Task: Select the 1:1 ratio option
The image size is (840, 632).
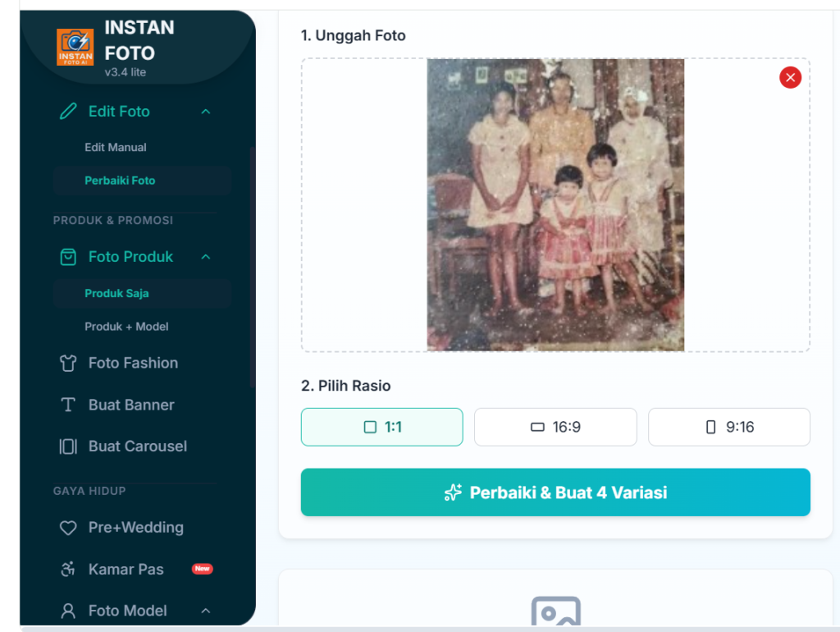Action: pos(382,427)
